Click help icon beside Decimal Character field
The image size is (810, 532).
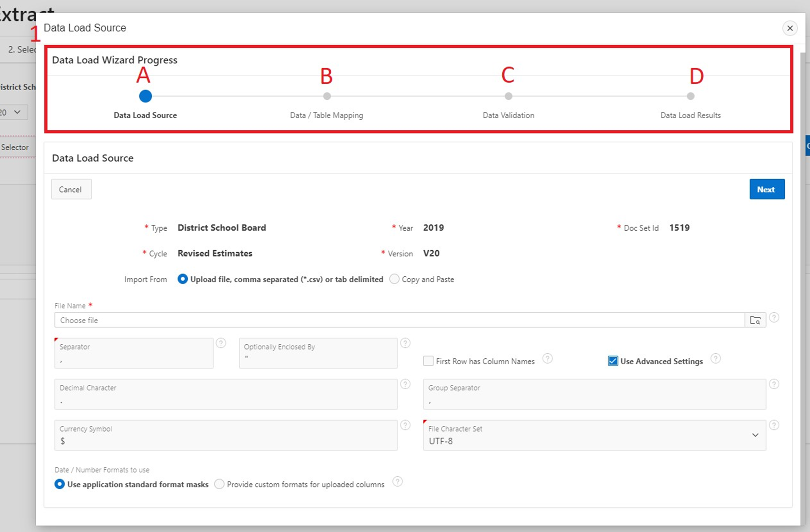(x=405, y=384)
